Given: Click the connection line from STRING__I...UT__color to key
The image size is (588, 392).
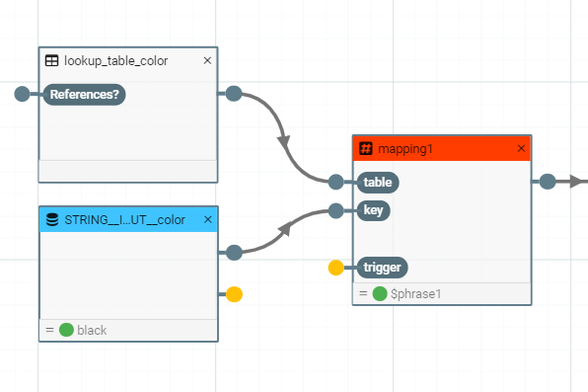Looking at the screenshot, I should coord(285,229).
